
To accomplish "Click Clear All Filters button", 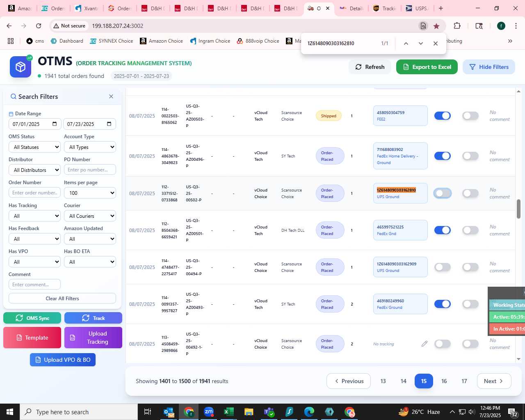I will click(62, 298).
